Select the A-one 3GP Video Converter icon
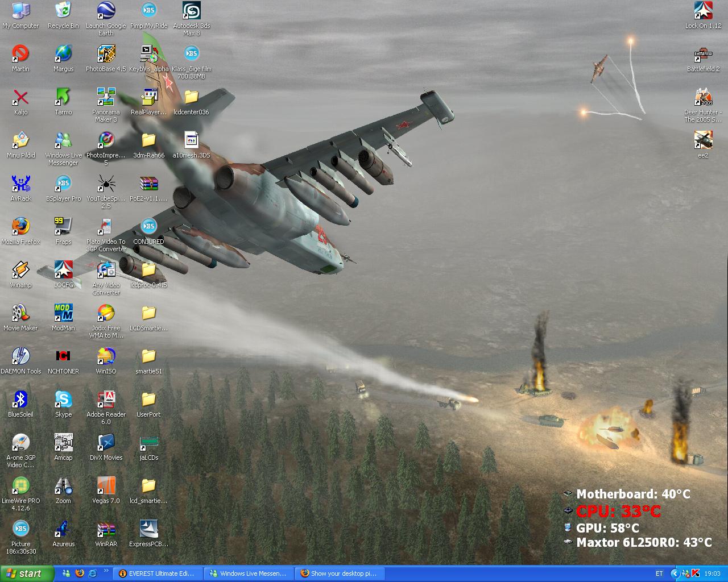The height and width of the screenshot is (582, 728). pyautogui.click(x=20, y=451)
